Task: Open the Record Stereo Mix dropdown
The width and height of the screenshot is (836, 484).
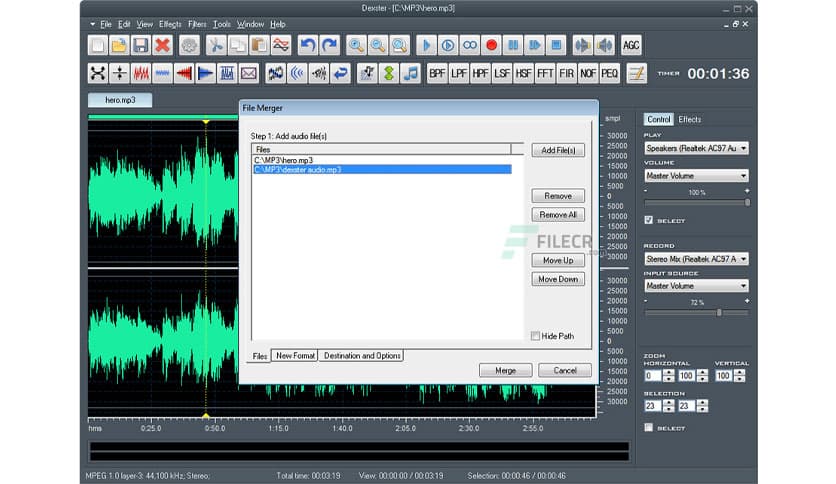Action: [x=696, y=259]
